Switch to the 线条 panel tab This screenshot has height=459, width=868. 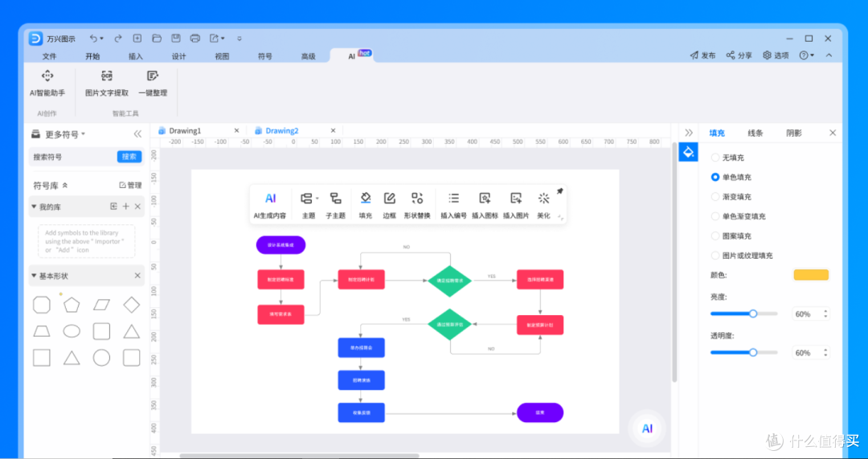click(755, 133)
